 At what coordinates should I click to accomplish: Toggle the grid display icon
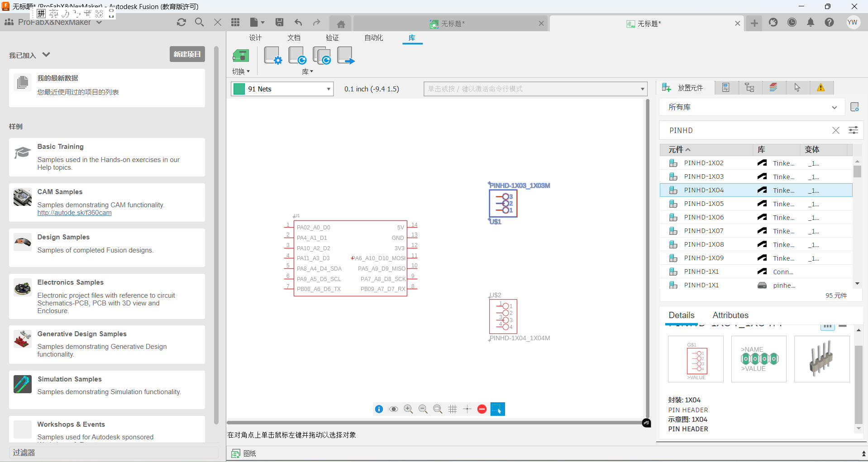[x=453, y=409]
